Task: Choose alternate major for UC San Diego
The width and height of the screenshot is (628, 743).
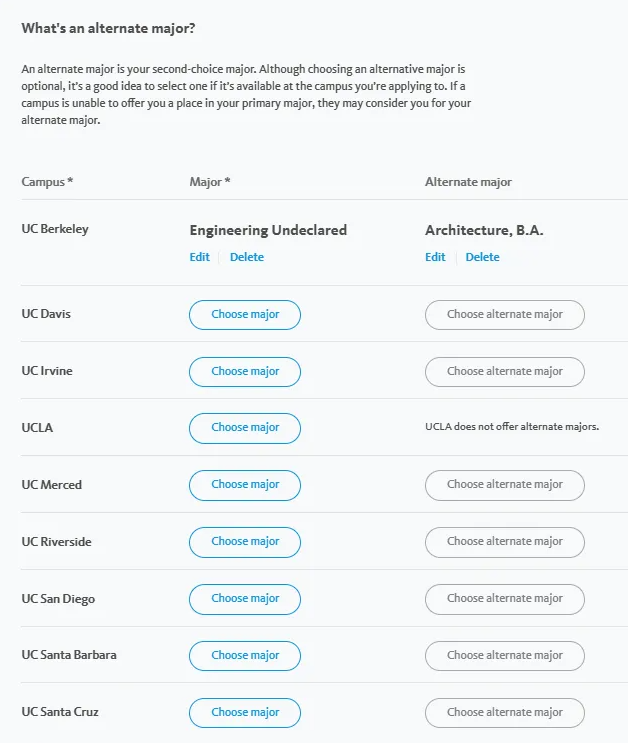Action: click(504, 599)
